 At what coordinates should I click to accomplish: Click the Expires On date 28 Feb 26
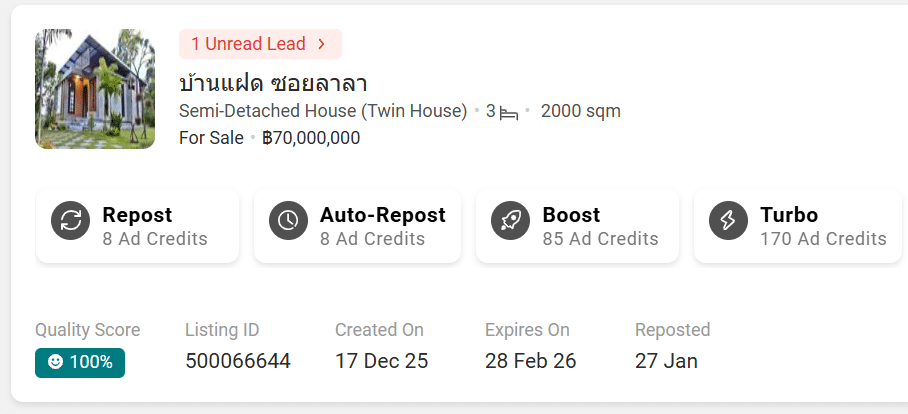pos(530,361)
